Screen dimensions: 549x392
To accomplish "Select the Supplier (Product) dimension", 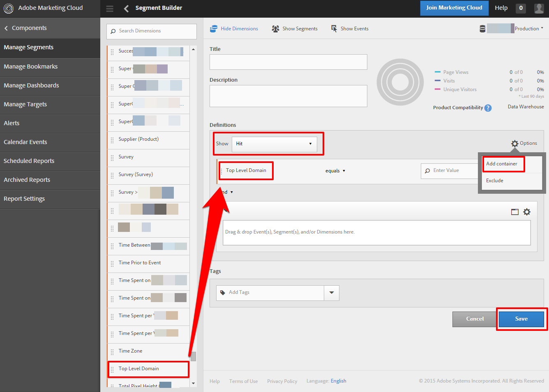I will point(148,140).
